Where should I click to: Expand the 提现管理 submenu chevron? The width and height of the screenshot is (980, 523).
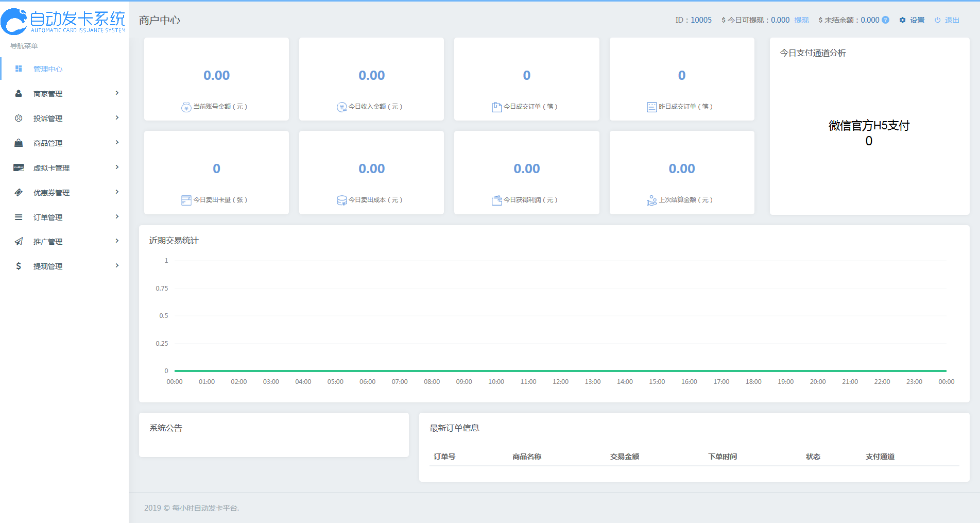[117, 266]
